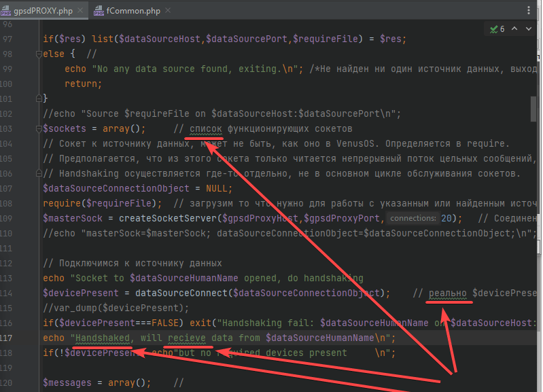The width and height of the screenshot is (543, 392).
Task: Click the number 20 argument on line 109
Action: (446, 218)
